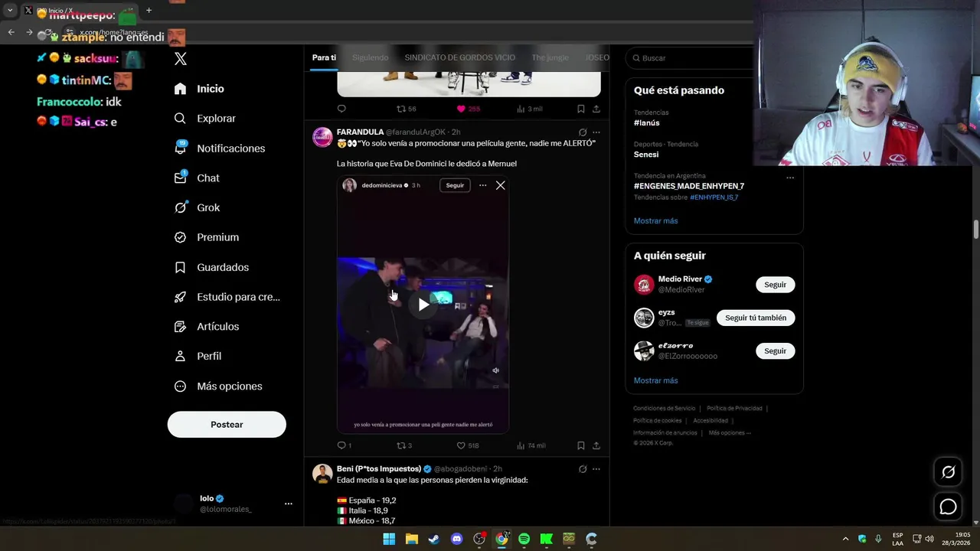This screenshot has height=551, width=980.
Task: Follow Medio River
Action: pos(775,285)
